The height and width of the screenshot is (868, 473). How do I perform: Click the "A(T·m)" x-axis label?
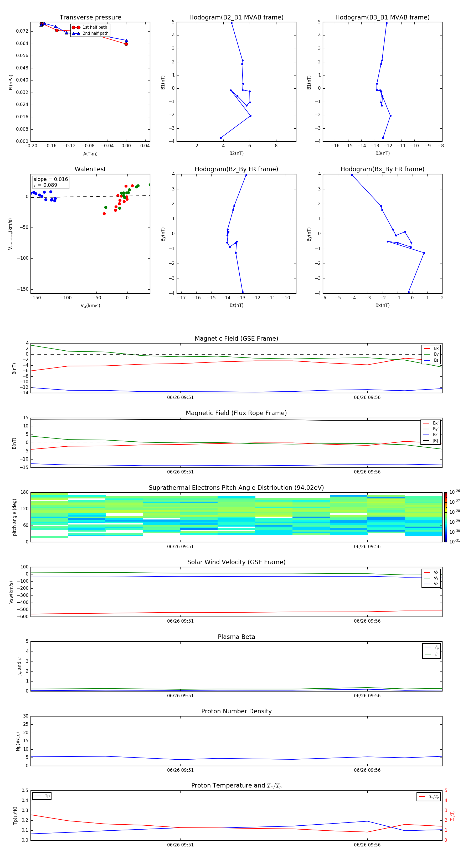click(90, 154)
